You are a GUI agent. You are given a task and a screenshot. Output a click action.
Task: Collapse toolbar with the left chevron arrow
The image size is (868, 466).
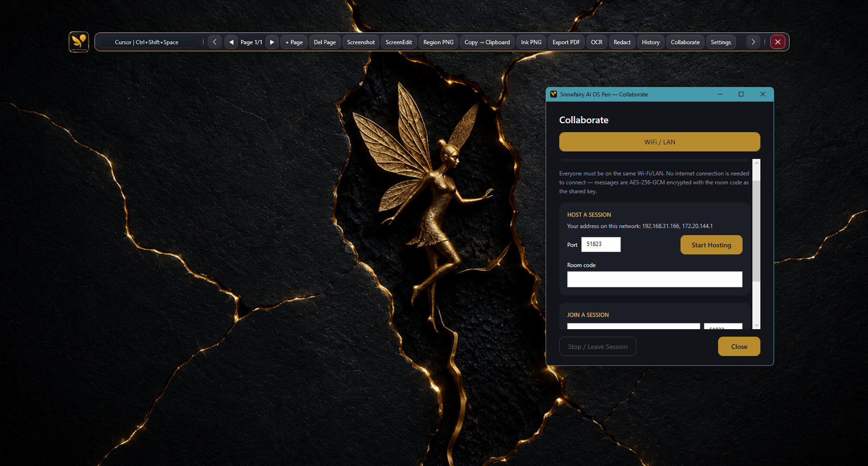[x=215, y=42]
